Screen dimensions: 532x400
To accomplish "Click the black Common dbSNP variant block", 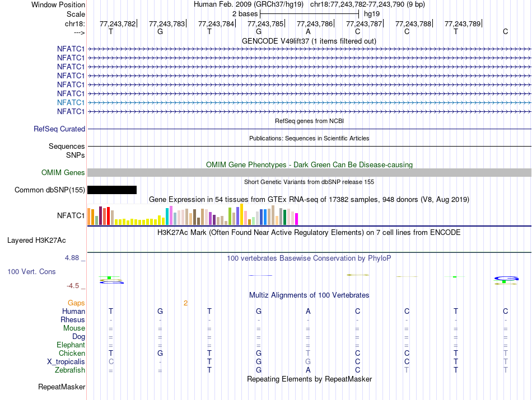I will click(x=112, y=190).
